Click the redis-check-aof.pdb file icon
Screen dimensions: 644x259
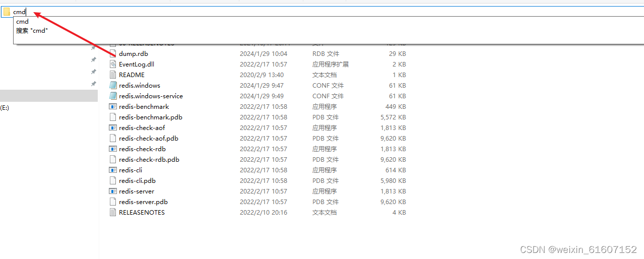(113, 138)
